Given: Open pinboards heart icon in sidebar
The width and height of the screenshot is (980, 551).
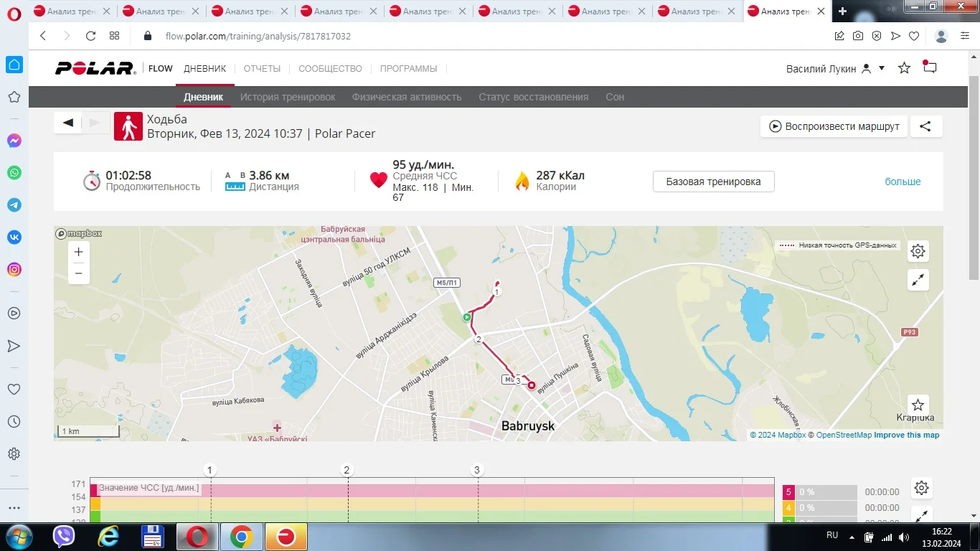Looking at the screenshot, I should click(x=14, y=390).
